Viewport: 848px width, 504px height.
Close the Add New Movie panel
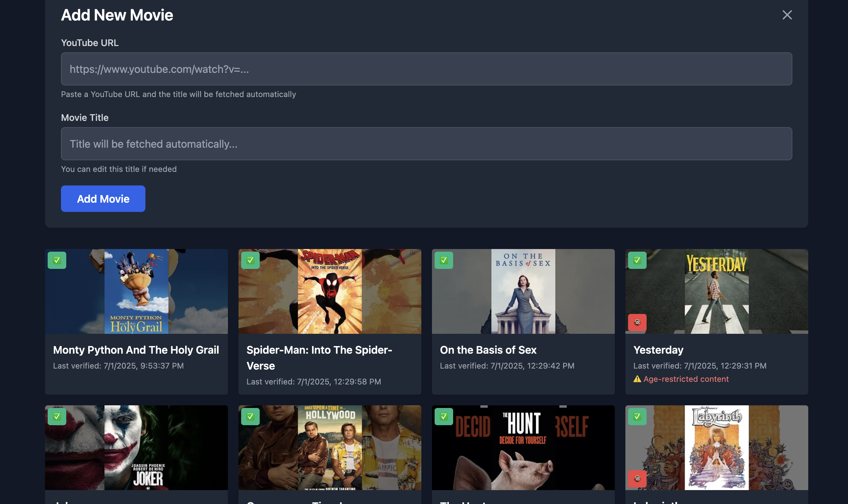click(787, 15)
